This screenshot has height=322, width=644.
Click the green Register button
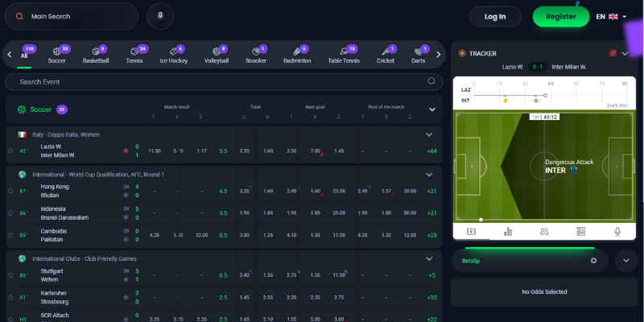[x=560, y=16]
